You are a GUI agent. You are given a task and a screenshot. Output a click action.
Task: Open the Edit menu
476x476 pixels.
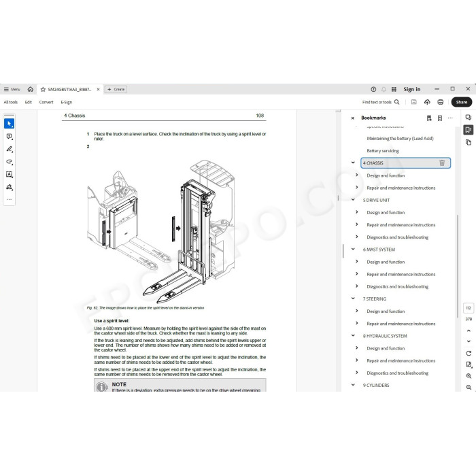pyautogui.click(x=29, y=102)
